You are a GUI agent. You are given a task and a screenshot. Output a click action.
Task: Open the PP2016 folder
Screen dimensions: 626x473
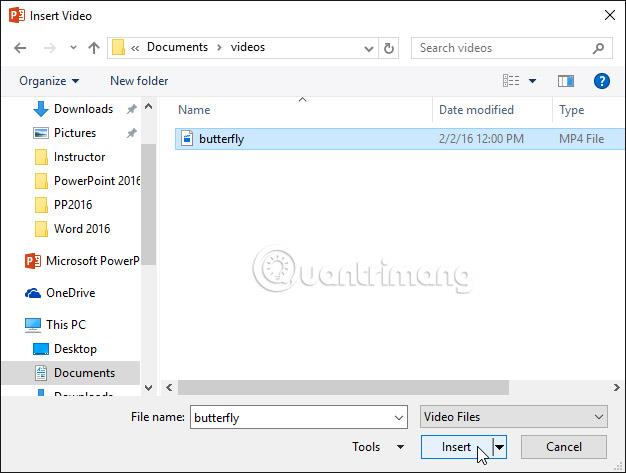[x=73, y=205]
